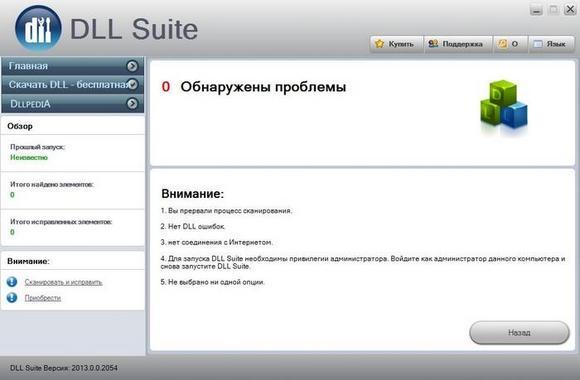Image resolution: width=580 pixels, height=380 pixels.
Task: Follow the Приобрести link
Action: click(43, 297)
